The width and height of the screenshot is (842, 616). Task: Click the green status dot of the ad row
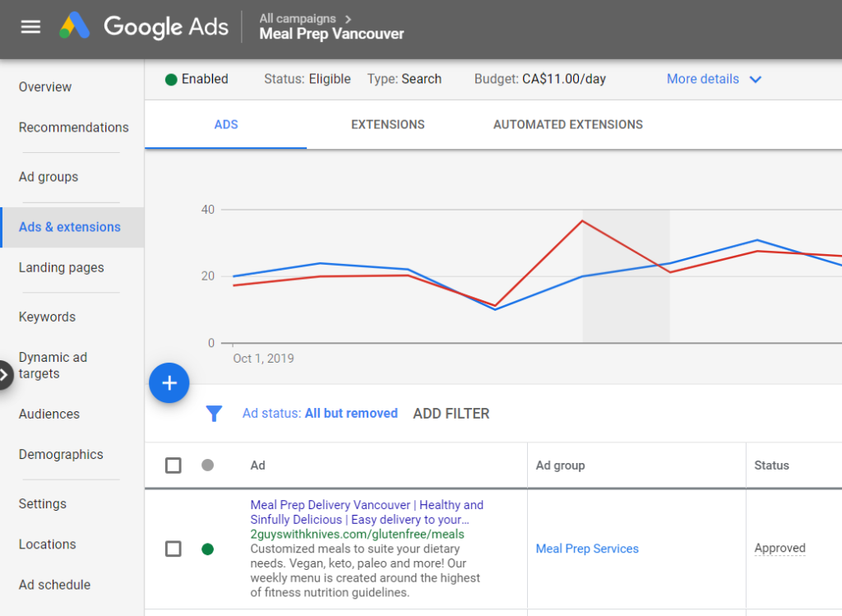pyautogui.click(x=207, y=549)
